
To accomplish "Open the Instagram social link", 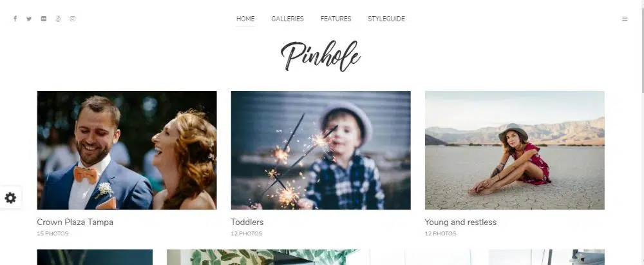I will (x=73, y=19).
